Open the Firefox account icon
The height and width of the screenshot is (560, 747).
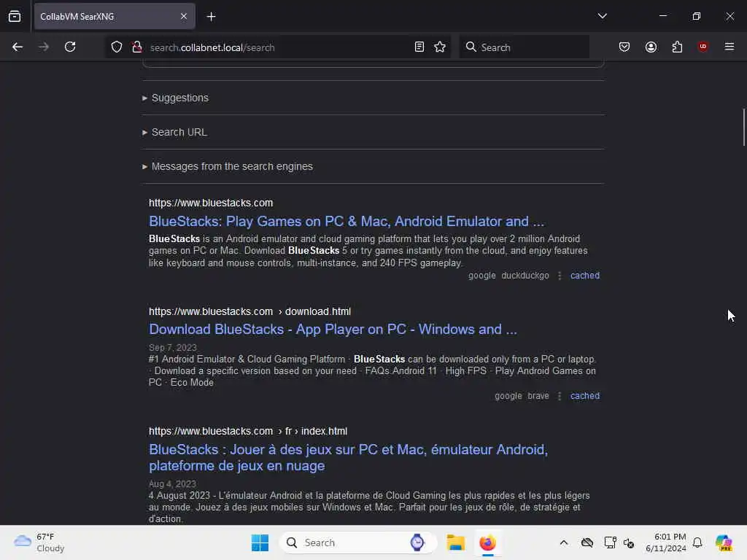(651, 47)
